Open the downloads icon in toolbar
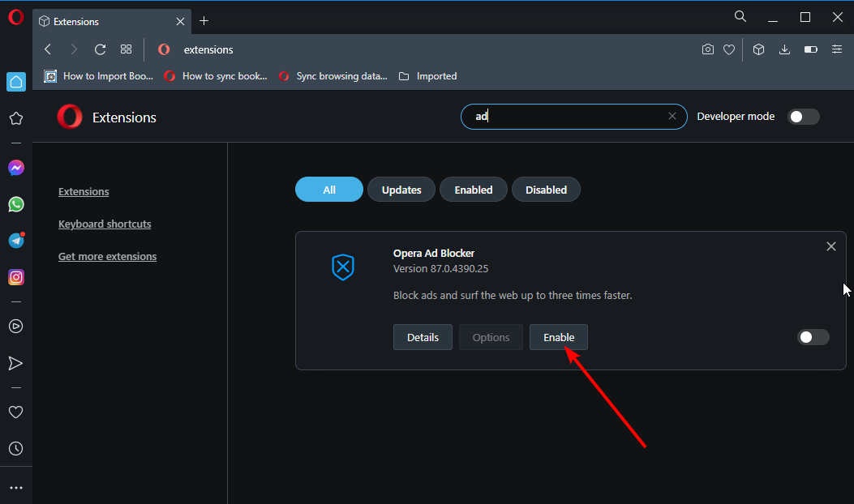 (x=784, y=49)
